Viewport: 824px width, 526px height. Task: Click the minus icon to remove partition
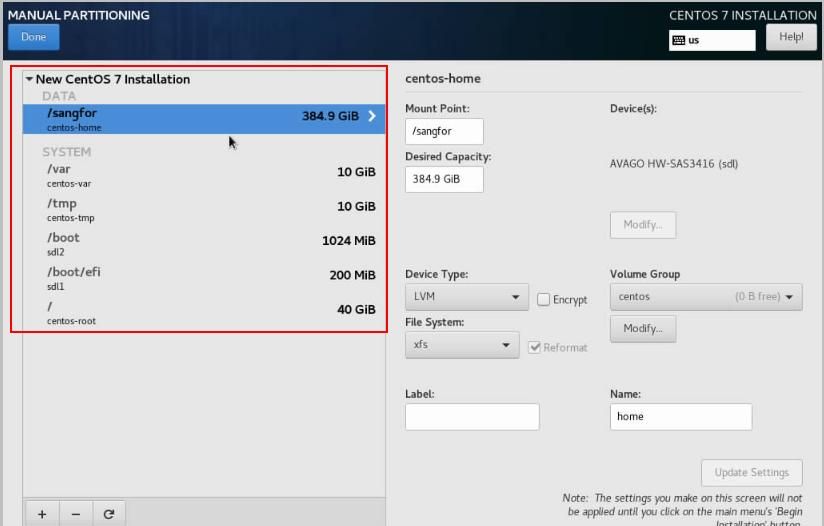click(75, 514)
